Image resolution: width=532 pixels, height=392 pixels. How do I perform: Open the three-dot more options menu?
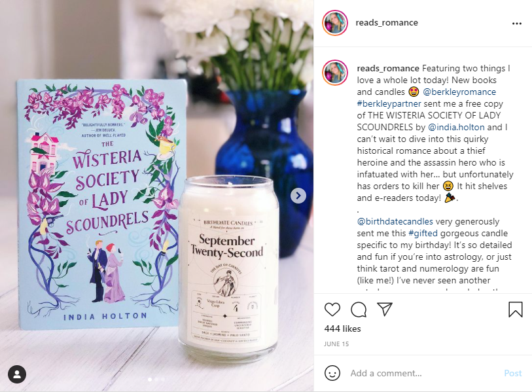tap(517, 24)
